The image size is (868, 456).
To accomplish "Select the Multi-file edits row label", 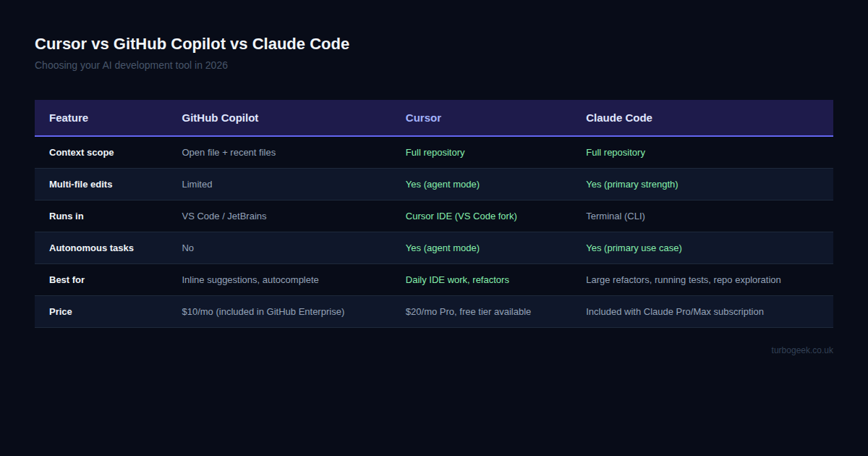I will point(80,184).
